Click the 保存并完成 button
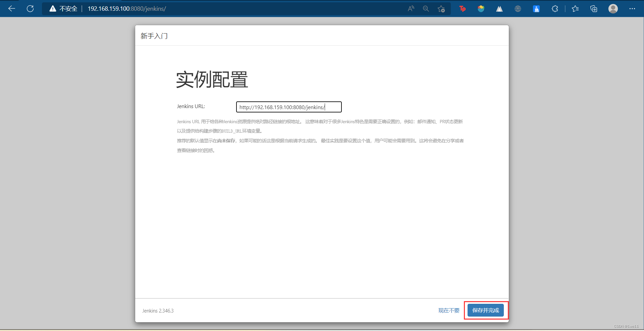Viewport: 644px width, 331px height. coord(486,311)
